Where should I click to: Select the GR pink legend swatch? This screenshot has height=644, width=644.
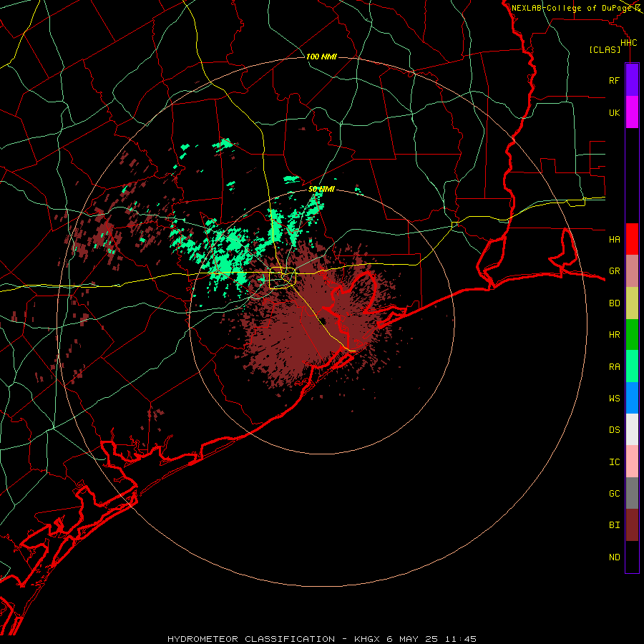pyautogui.click(x=632, y=271)
